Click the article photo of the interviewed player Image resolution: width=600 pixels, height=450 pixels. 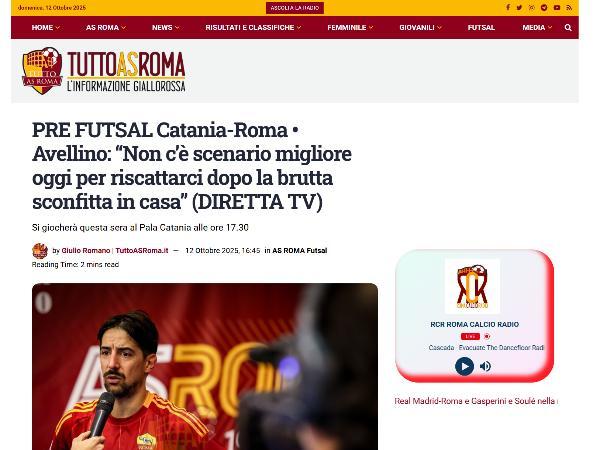[x=205, y=367]
